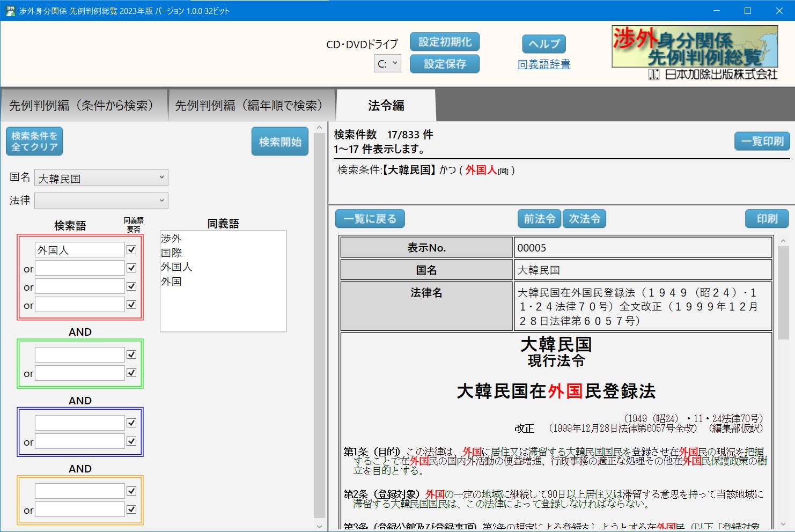Image resolution: width=795 pixels, height=532 pixels.
Task: Go to 前法令 previous law
Action: tap(539, 219)
